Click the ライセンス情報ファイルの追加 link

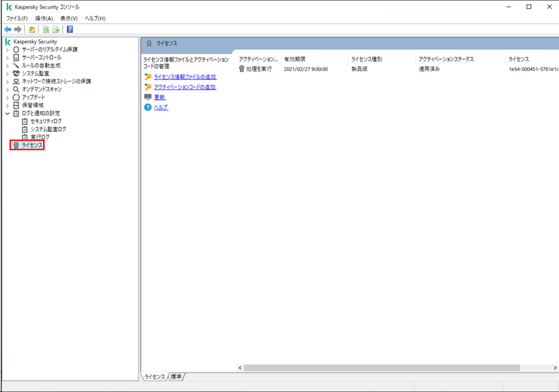185,77
